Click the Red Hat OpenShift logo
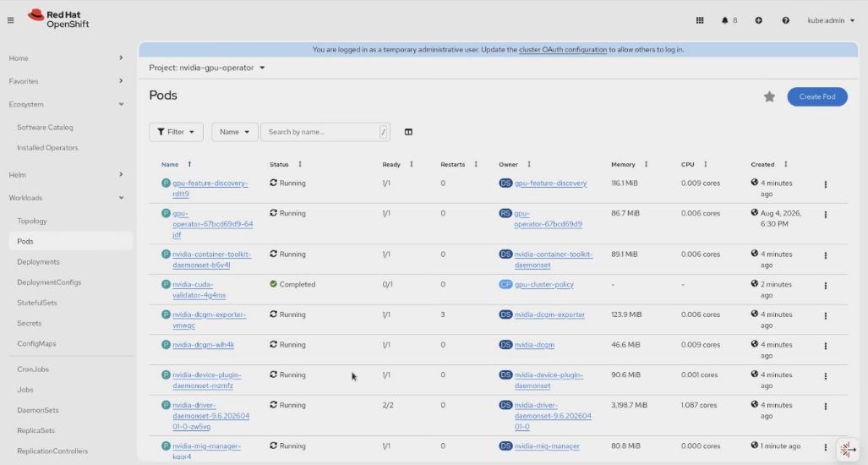Screen dimensions: 868x465 (x=58, y=19)
